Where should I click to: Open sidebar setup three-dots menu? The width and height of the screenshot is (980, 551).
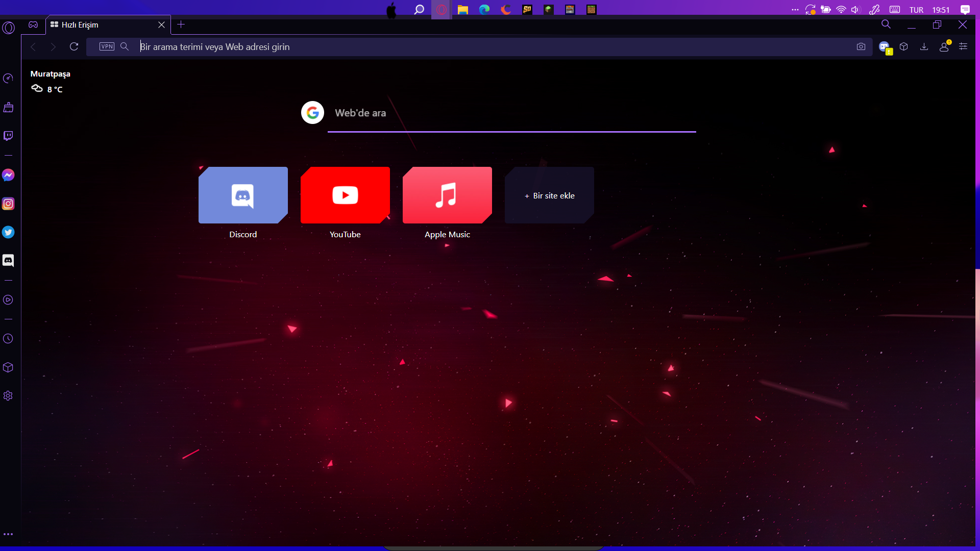(x=8, y=534)
